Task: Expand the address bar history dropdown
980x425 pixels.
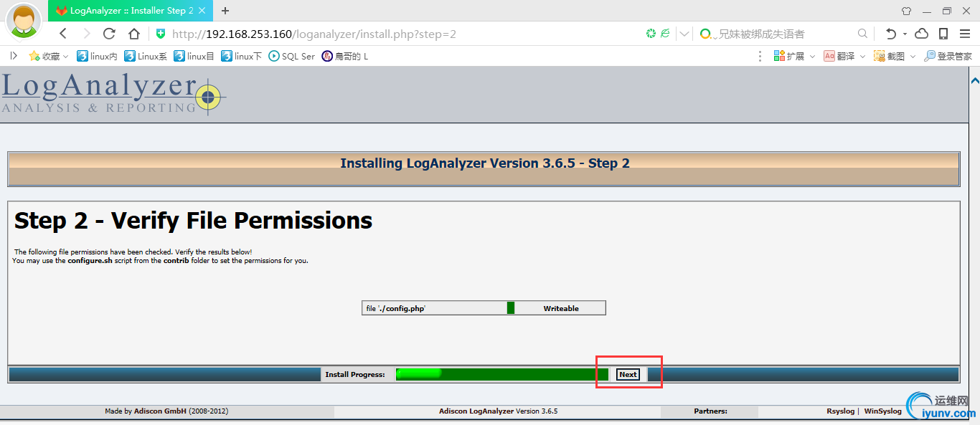Action: click(684, 34)
